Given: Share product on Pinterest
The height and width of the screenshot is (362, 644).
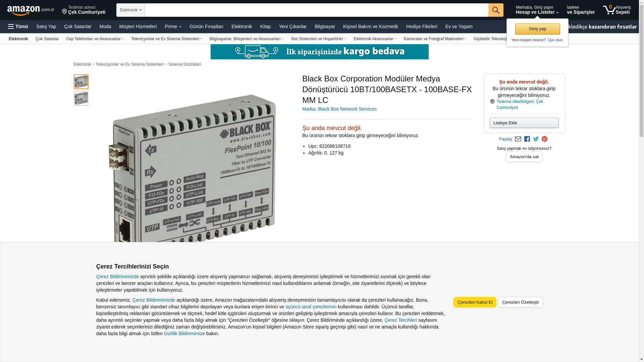Looking at the screenshot, I should pos(544,139).
